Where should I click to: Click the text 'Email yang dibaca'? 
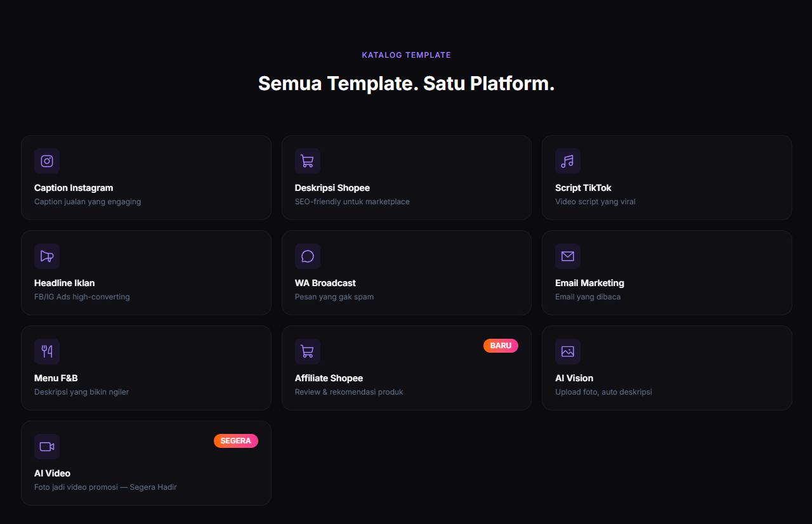(x=588, y=297)
